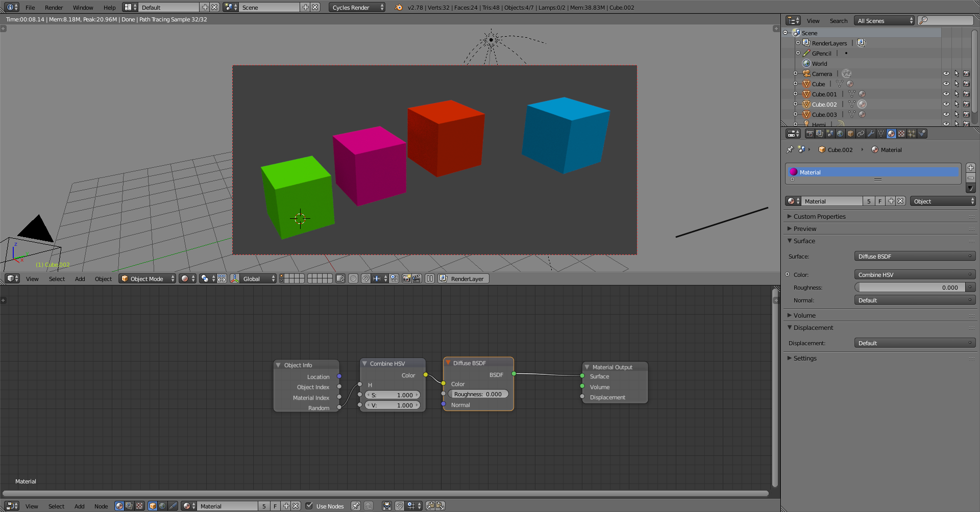Toggle selectability arrow for Cube.002 in outliner

tap(957, 104)
